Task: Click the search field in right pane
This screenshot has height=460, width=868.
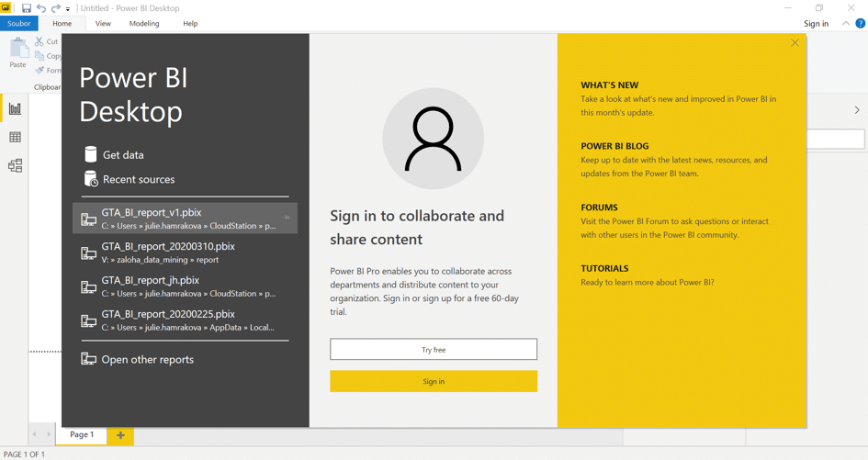Action: click(x=836, y=139)
